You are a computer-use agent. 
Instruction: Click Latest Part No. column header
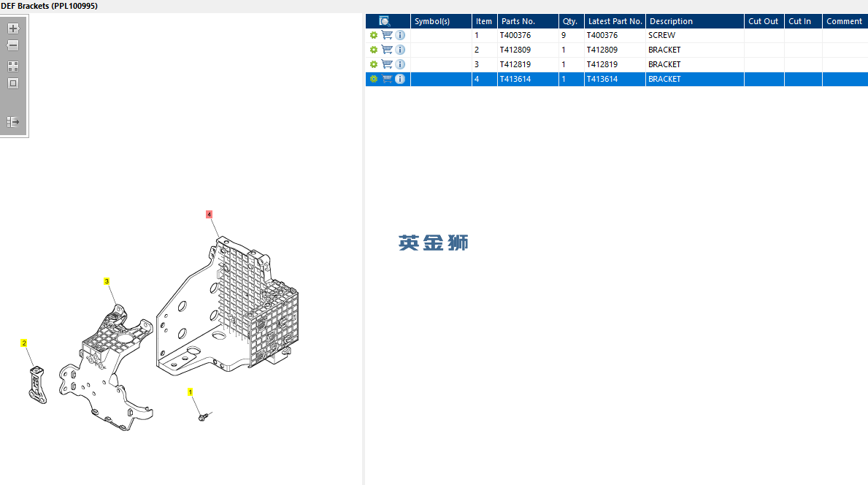point(615,21)
